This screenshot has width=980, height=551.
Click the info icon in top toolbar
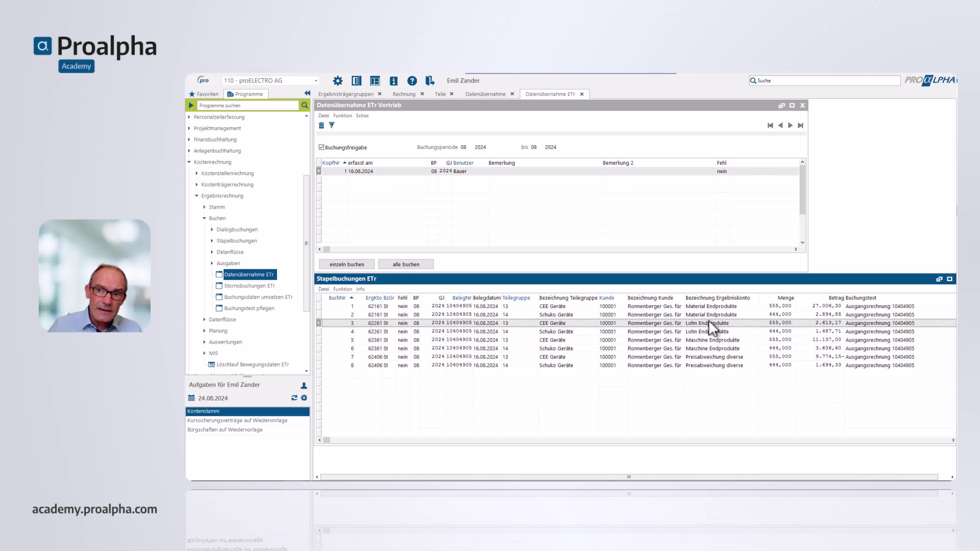click(393, 81)
